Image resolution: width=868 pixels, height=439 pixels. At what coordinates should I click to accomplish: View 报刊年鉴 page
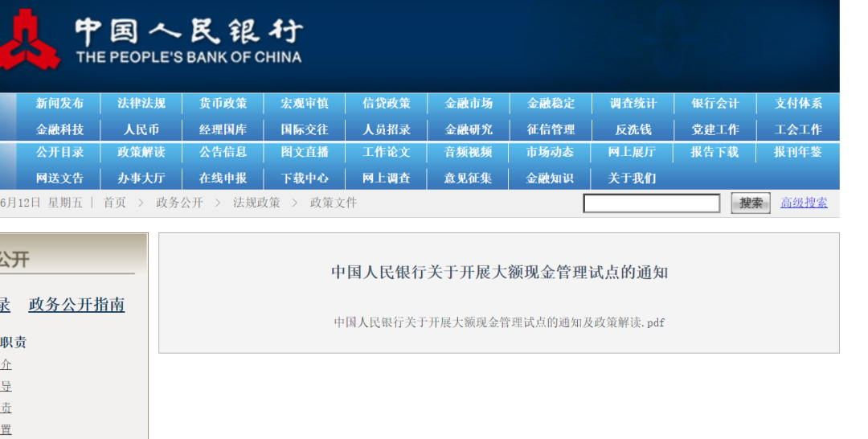click(798, 152)
